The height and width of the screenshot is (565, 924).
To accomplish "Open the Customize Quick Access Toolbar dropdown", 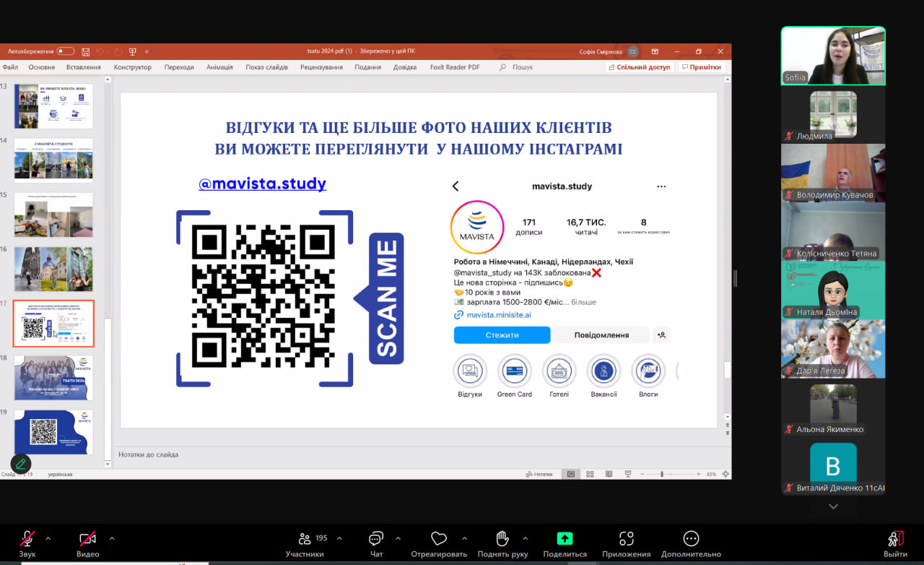I will pos(147,52).
